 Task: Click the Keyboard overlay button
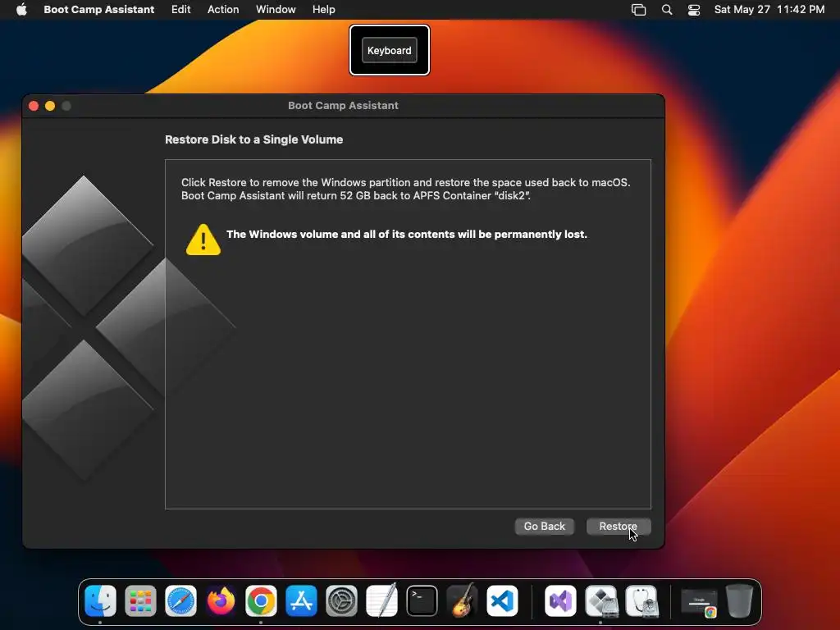pos(390,50)
